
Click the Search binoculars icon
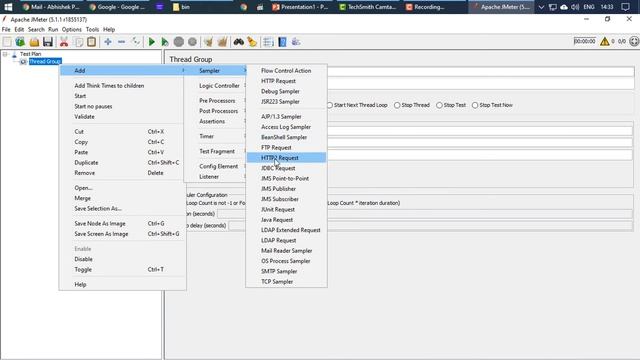(x=238, y=42)
